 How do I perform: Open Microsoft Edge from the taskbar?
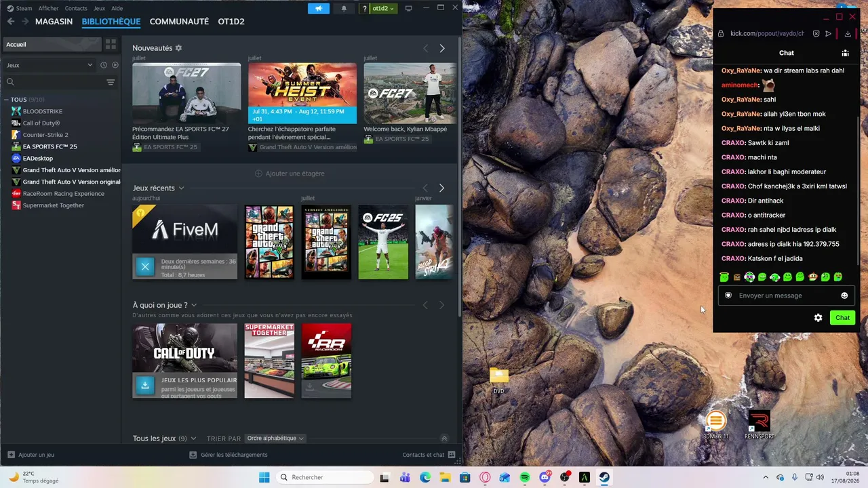point(425,477)
